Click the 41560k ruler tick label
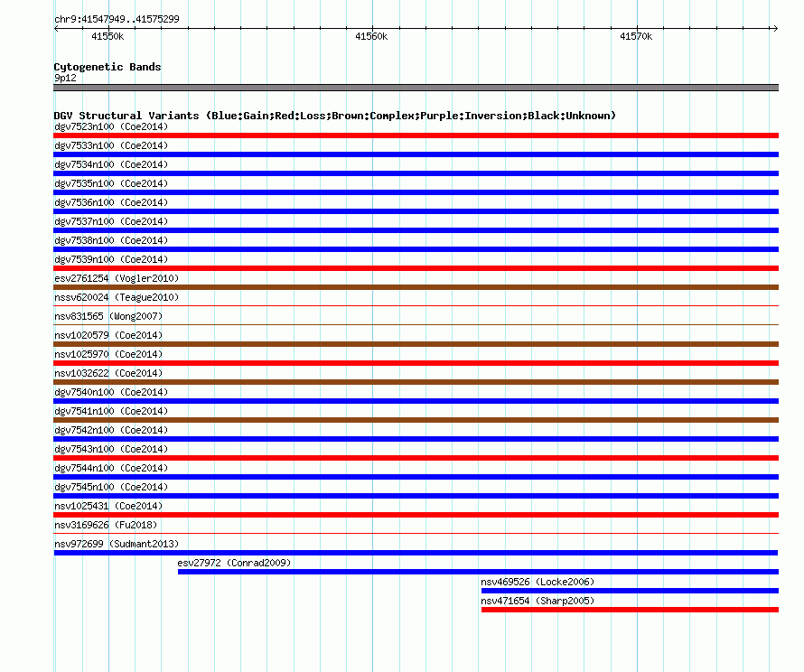The image size is (804, 672). [371, 36]
